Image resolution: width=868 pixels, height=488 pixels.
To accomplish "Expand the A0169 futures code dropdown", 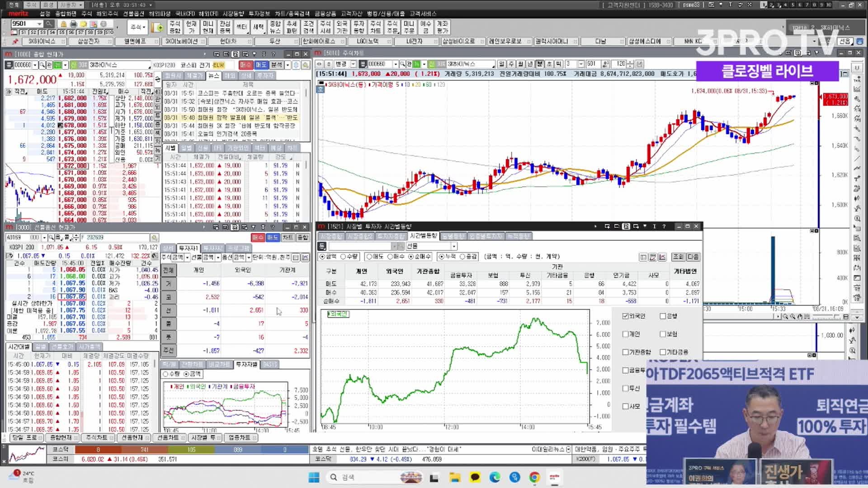I will pyautogui.click(x=44, y=238).
